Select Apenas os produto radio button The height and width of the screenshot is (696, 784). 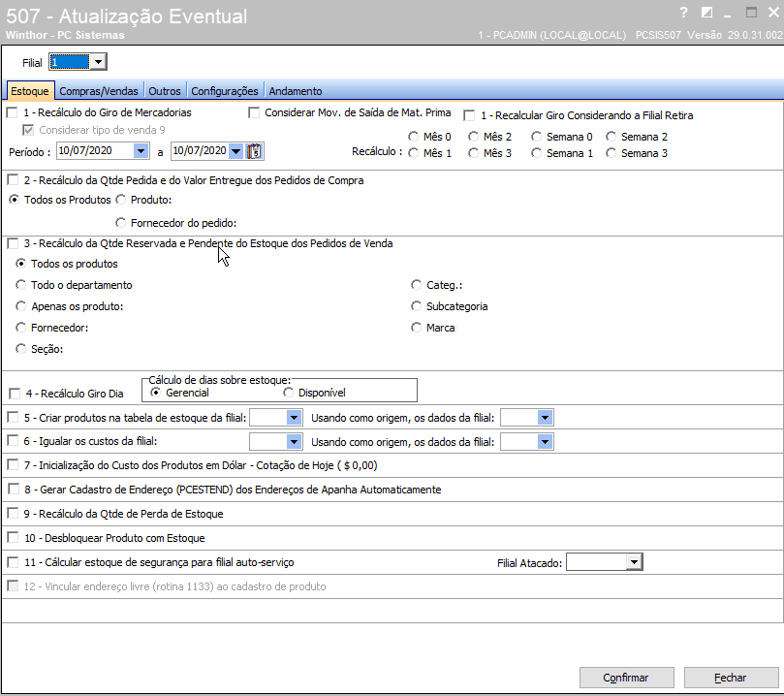tap(21, 306)
